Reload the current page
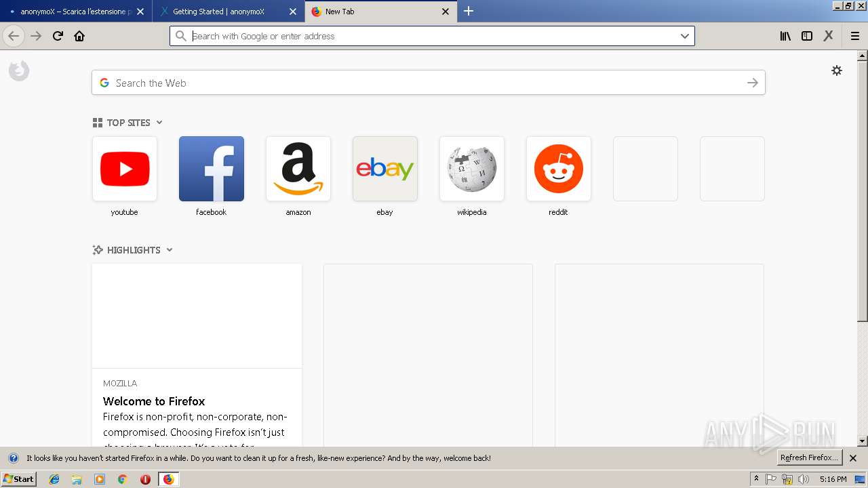The width and height of the screenshot is (868, 488). click(58, 36)
